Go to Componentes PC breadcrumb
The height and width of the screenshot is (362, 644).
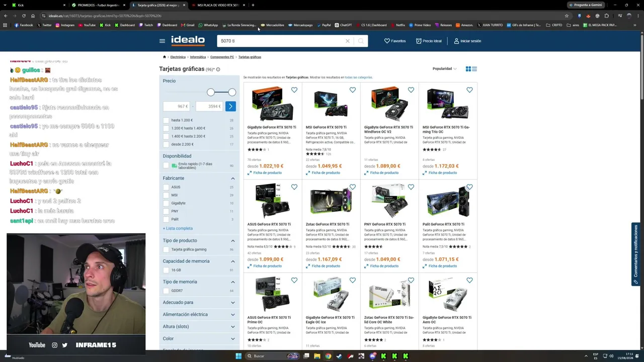(222, 57)
